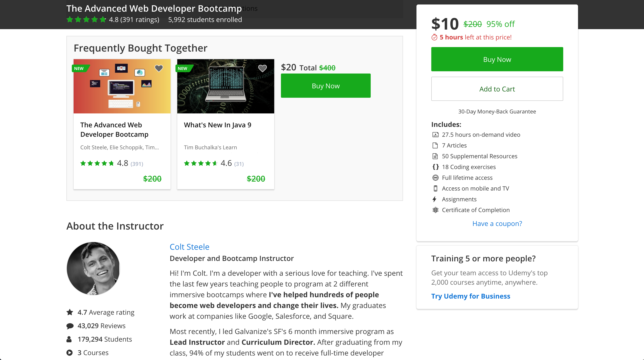Click Add to Cart button
This screenshot has height=360, width=644.
[x=497, y=89]
